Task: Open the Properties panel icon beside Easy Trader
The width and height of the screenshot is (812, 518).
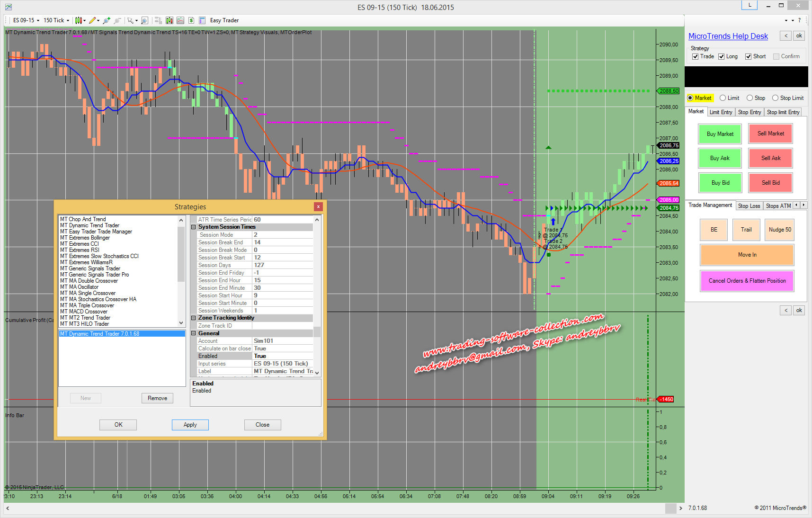Action: pos(202,20)
